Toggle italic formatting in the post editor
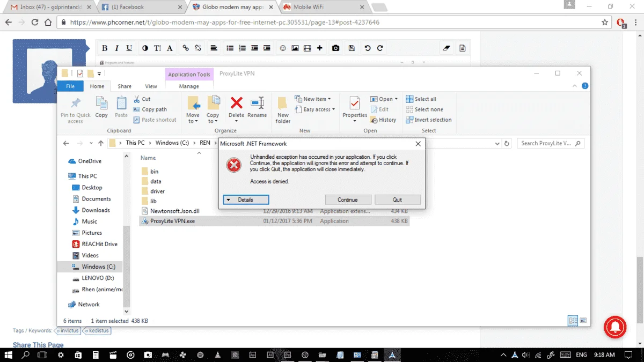 pos(117,48)
